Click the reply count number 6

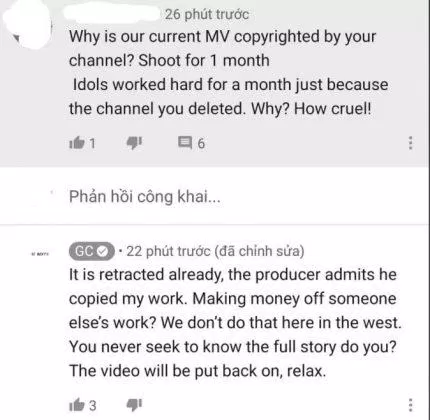coord(201,144)
